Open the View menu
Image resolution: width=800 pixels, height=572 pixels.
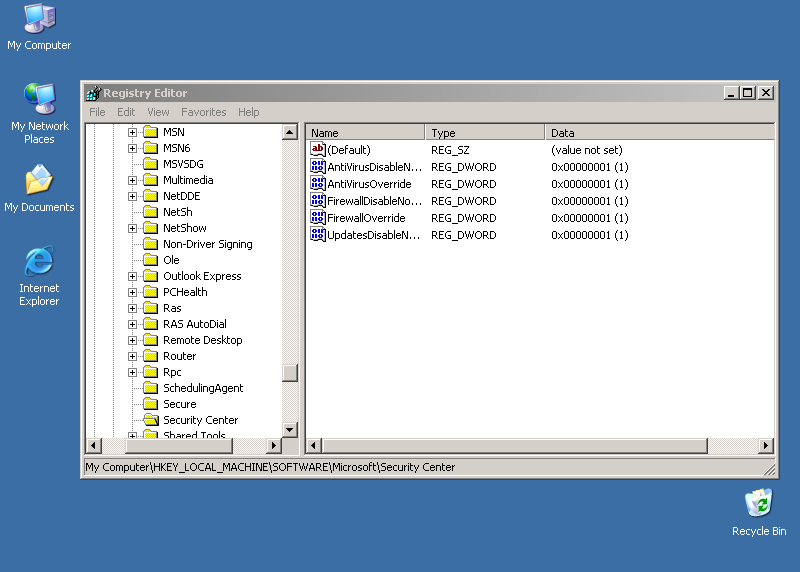click(158, 112)
